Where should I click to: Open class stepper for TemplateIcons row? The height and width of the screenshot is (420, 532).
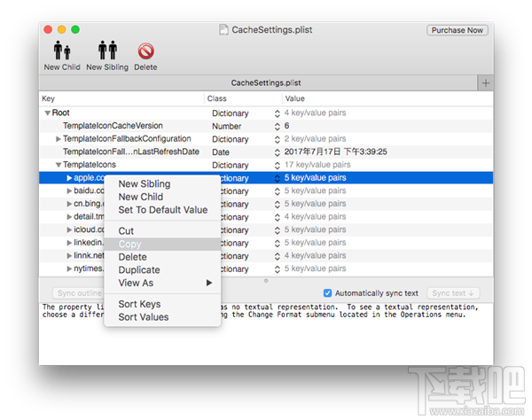point(278,166)
